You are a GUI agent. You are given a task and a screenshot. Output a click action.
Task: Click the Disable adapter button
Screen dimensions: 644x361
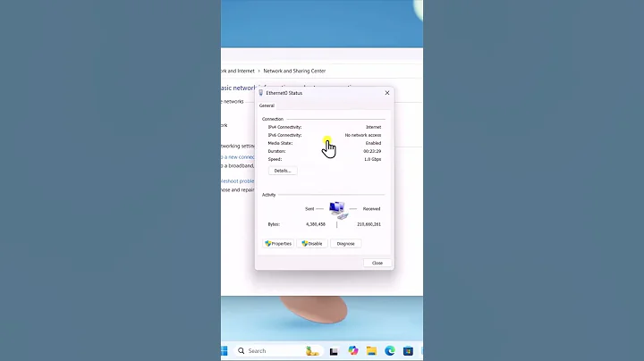312,244
